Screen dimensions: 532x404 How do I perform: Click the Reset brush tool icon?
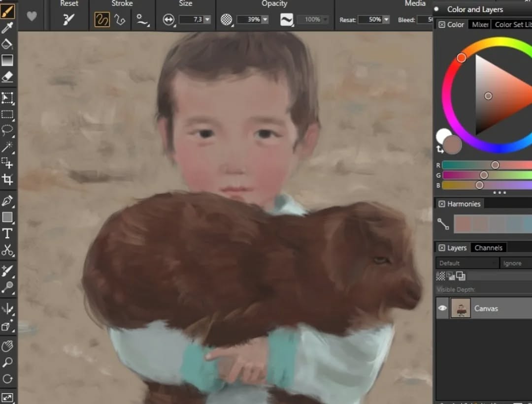point(69,20)
